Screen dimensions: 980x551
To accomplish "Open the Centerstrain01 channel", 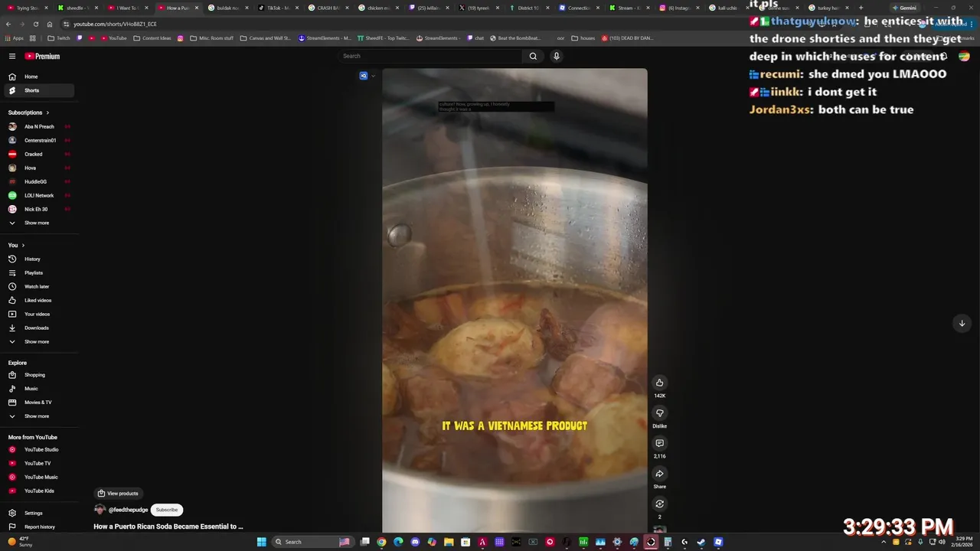I will pyautogui.click(x=38, y=140).
